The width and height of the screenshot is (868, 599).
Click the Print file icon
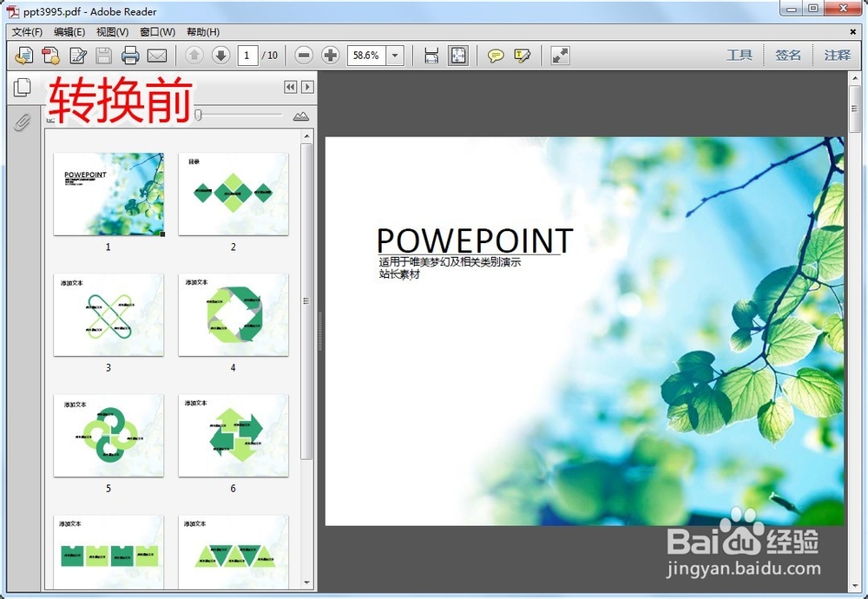click(x=130, y=56)
